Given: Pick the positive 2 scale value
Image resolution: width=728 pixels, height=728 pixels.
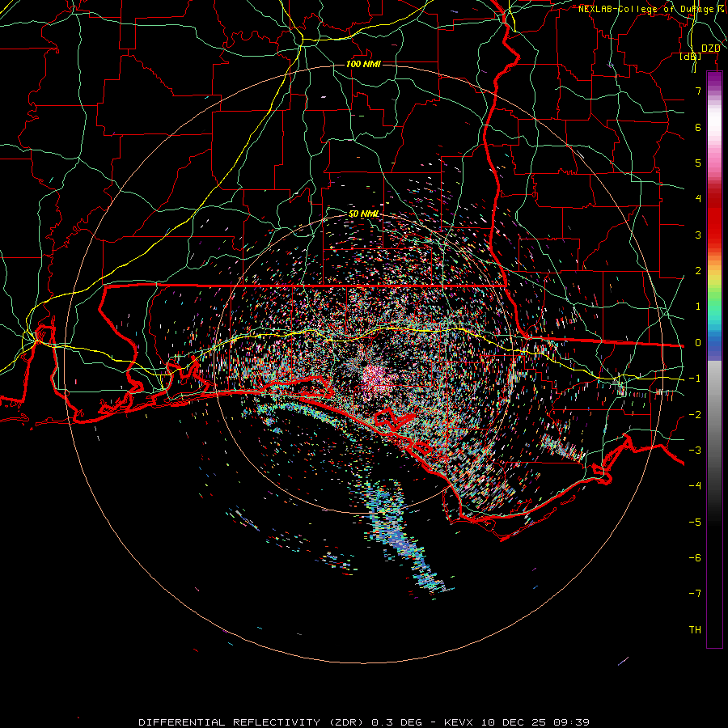Looking at the screenshot, I should pyautogui.click(x=698, y=271).
